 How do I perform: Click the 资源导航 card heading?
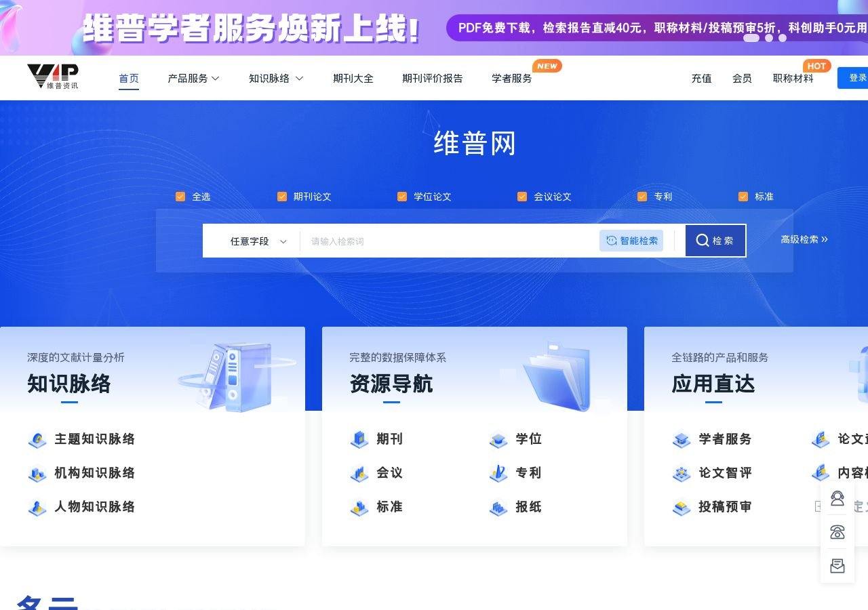(391, 384)
